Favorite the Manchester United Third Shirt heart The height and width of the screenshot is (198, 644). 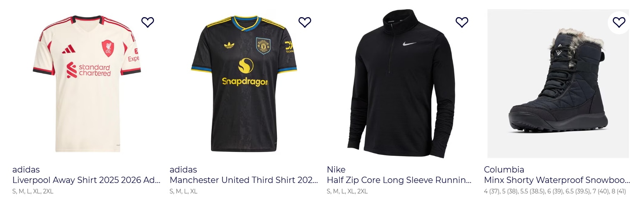click(305, 22)
